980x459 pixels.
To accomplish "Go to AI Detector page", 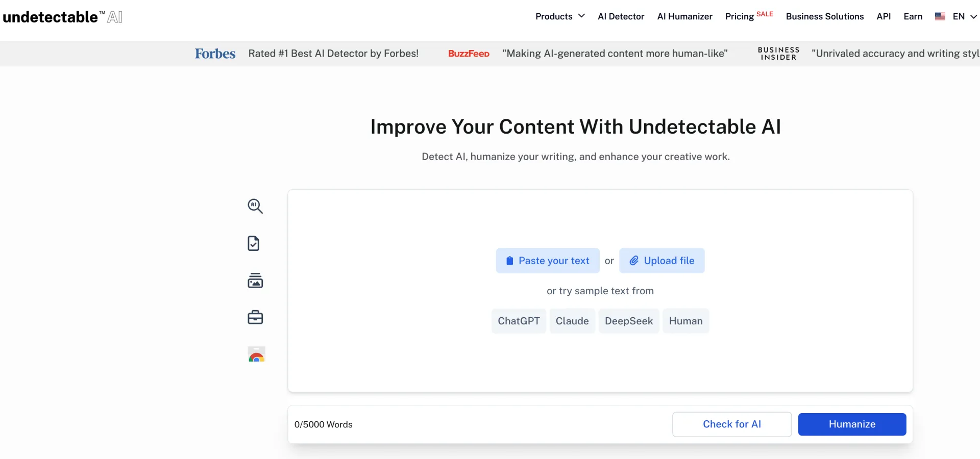I will coord(621,16).
